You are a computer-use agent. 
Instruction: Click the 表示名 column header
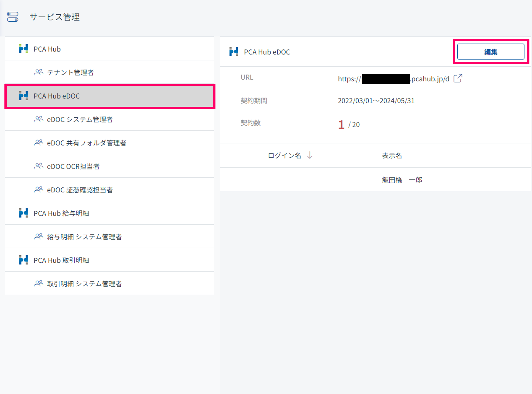(392, 156)
